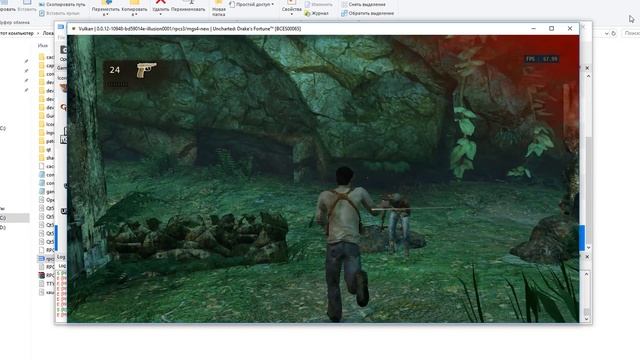Close the RPCS3 game list panel
640x360 pixels.
pyautogui.click(x=587, y=68)
